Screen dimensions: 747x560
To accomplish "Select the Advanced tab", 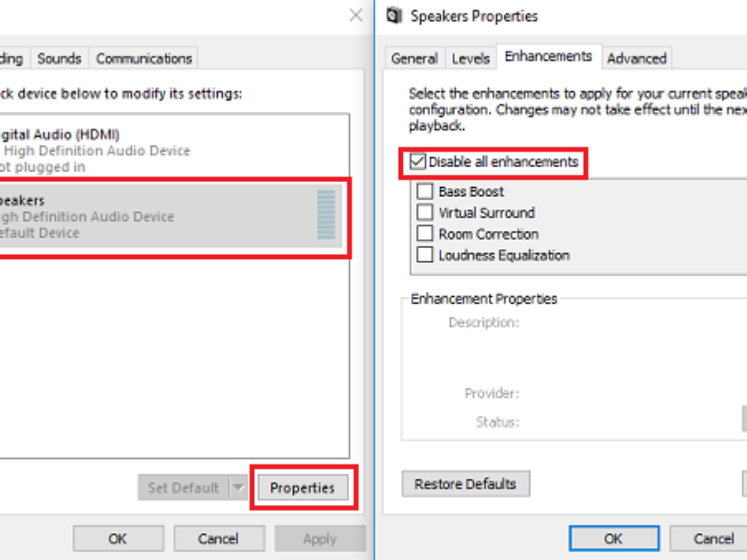I will (636, 58).
